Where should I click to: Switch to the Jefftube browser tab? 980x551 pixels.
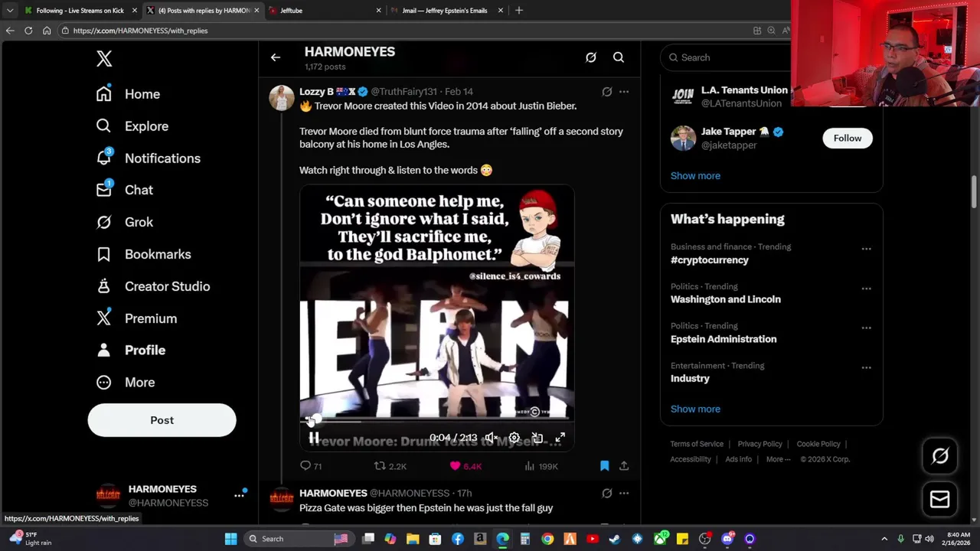click(x=325, y=11)
